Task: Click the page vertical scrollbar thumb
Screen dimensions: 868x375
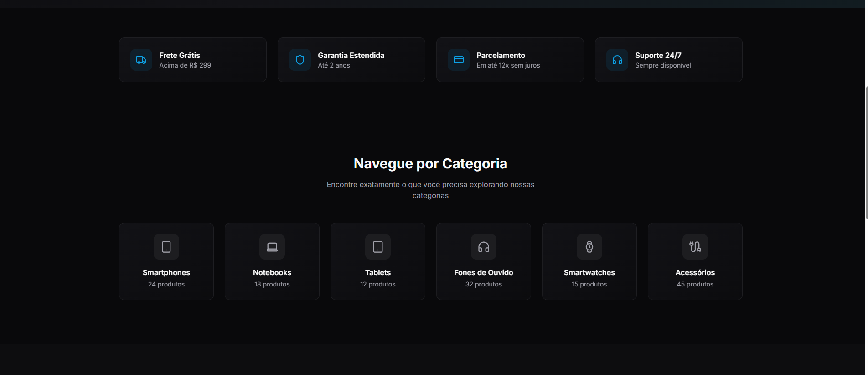Action: pos(866,153)
